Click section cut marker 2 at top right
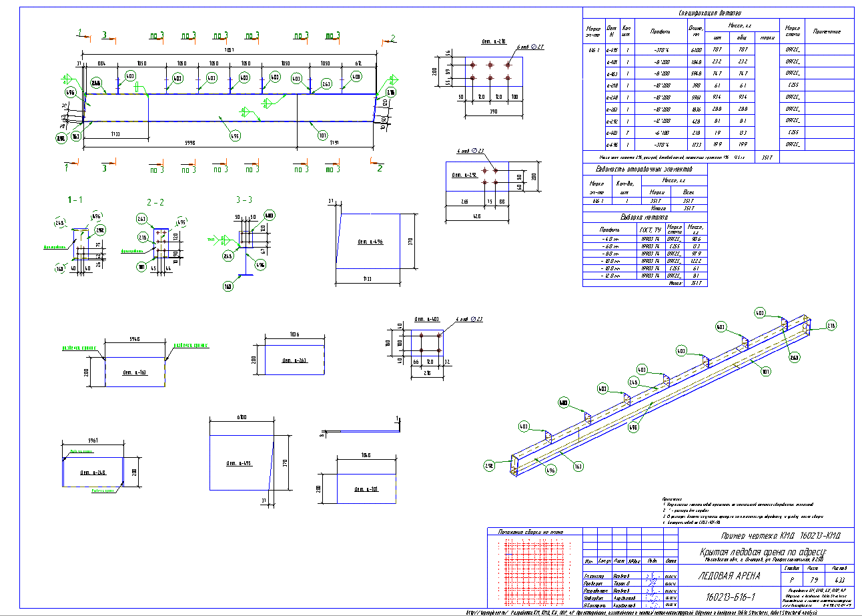Image resolution: width=862 pixels, height=616 pixels. 393,38
